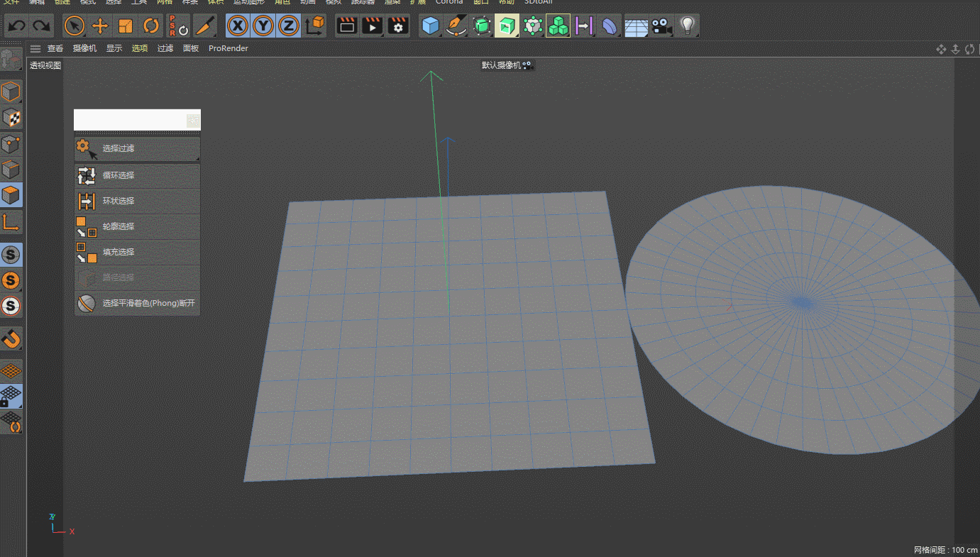Choose 填充选择 fill selection command
This screenshot has height=557, width=980.
pos(137,252)
